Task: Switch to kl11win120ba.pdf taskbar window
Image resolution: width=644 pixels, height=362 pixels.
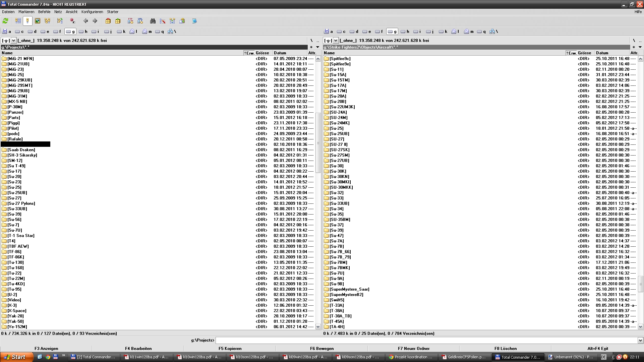Action: coord(146,357)
